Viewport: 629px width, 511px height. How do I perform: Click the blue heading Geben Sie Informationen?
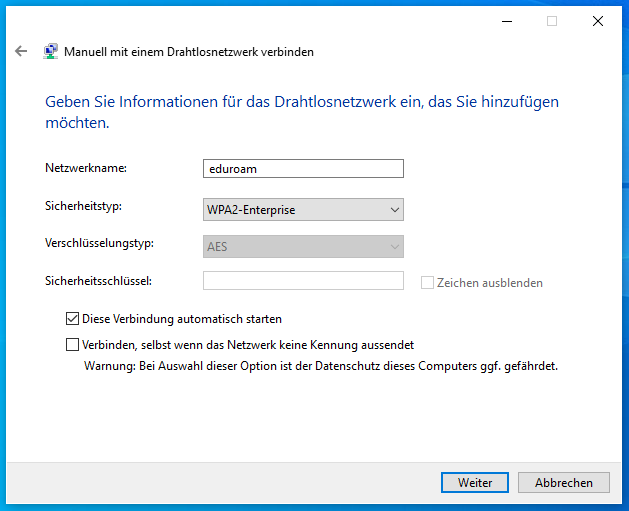[302, 112]
